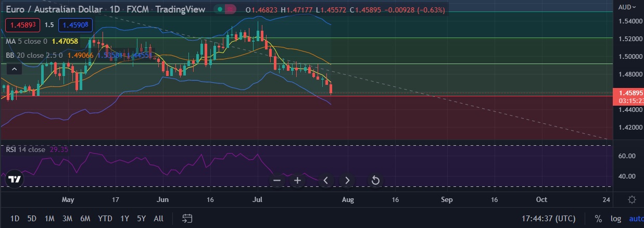Click the RSI 60.00 scale label

[626, 156]
